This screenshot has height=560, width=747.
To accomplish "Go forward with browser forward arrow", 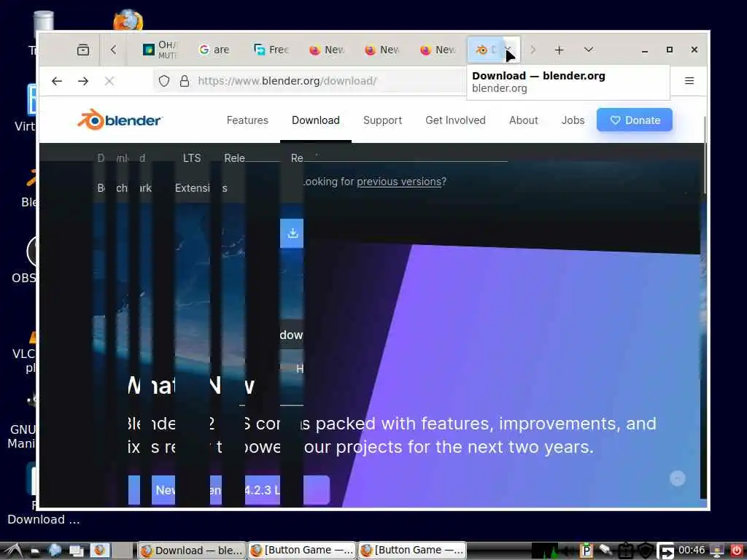I will [x=83, y=81].
